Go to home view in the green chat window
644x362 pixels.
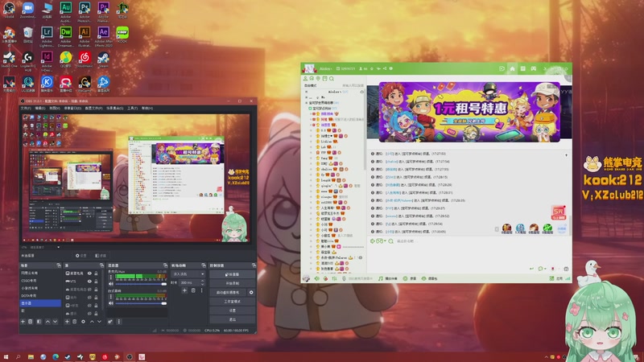(512, 68)
